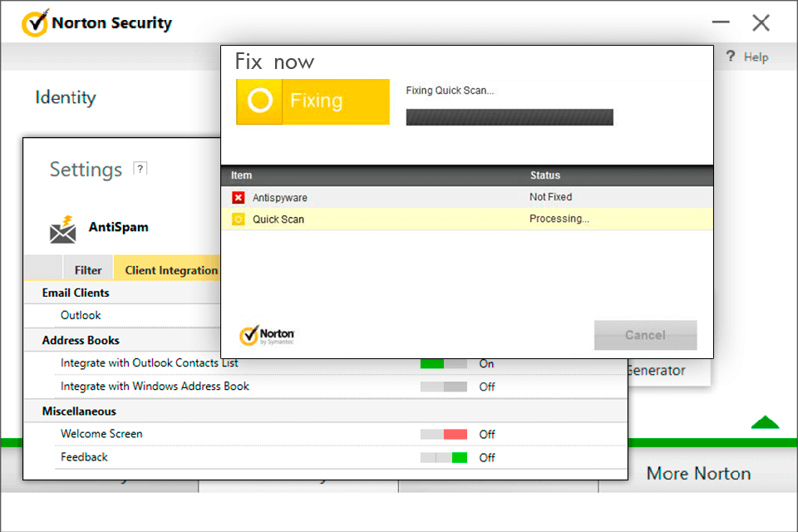
Task: Open the Identity section
Action: point(65,97)
